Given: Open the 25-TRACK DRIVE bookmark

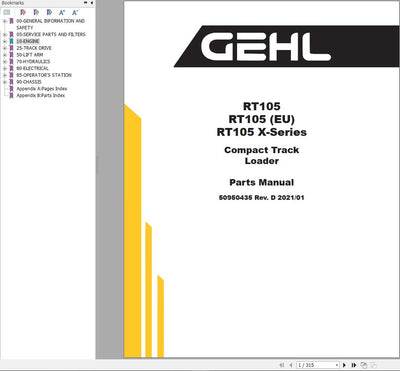Looking at the screenshot, I should (34, 48).
